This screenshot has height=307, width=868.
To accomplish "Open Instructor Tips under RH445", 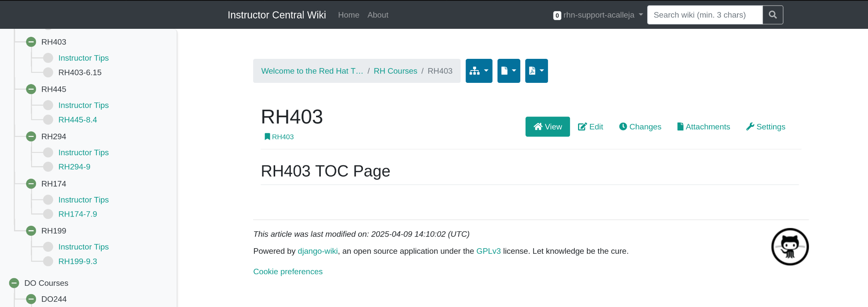I will (83, 105).
